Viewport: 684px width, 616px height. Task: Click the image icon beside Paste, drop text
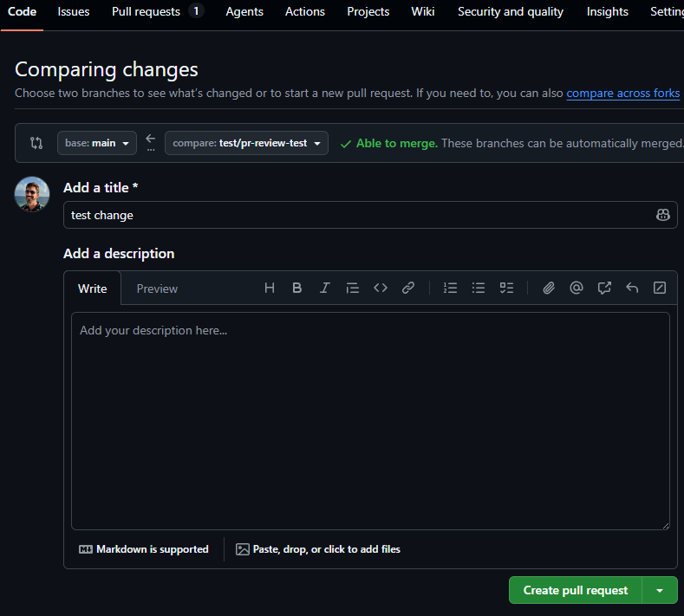(x=243, y=549)
